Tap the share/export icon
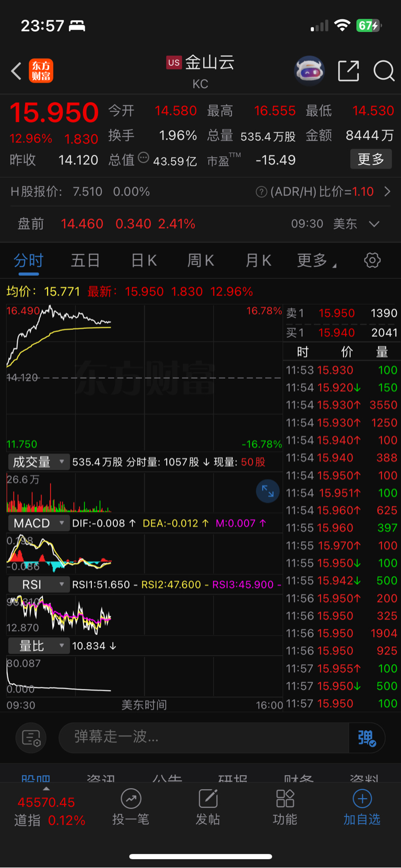The width and height of the screenshot is (401, 868). (349, 71)
